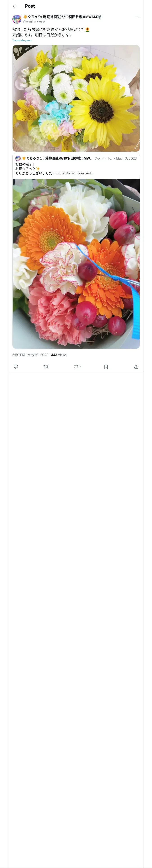Open the orange gerbera bouquet photo
Image resolution: width=152 pixels, height=868 pixels.
point(76,264)
